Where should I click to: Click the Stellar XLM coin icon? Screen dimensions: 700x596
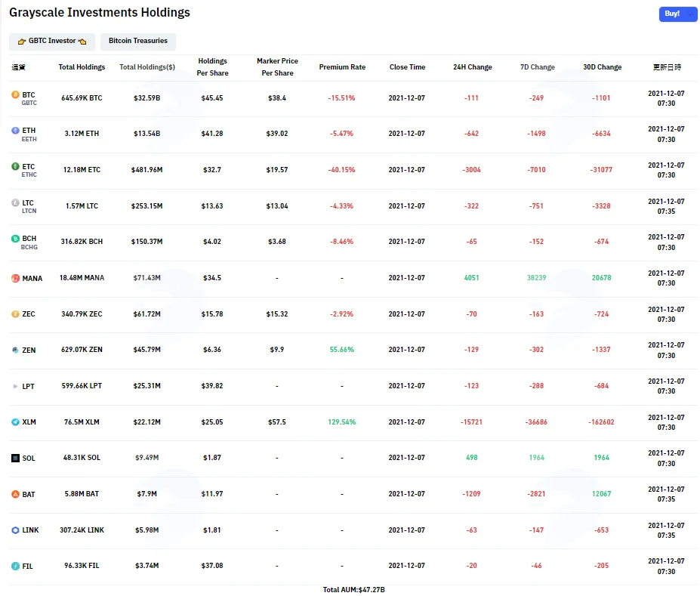[x=15, y=422]
